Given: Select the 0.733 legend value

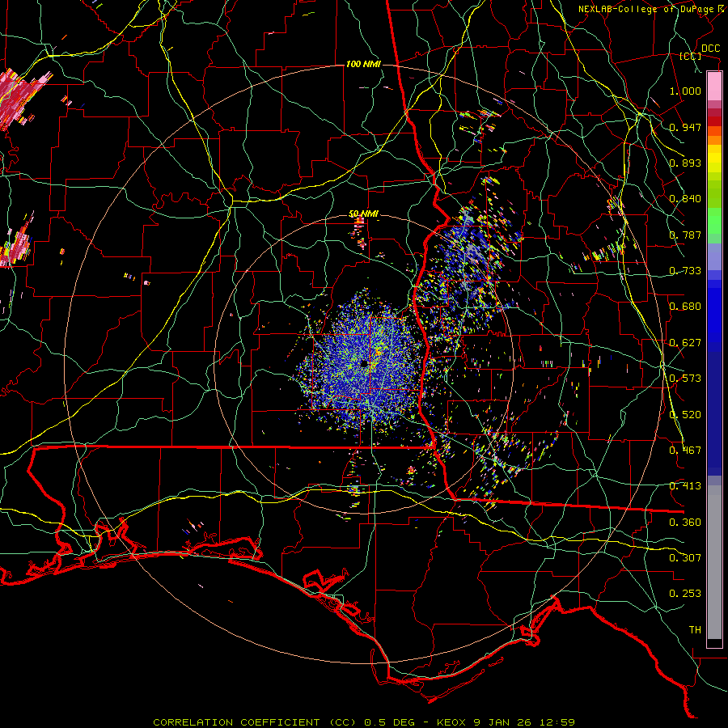Looking at the screenshot, I should coord(685,271).
